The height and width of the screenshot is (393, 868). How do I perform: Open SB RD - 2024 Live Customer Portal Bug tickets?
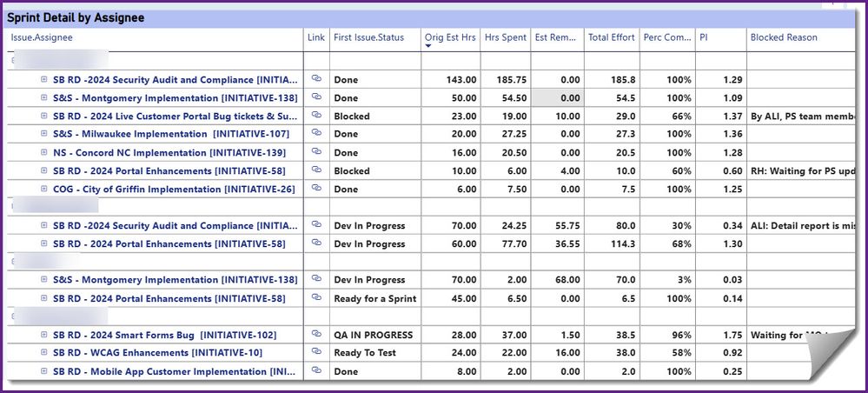coord(176,117)
